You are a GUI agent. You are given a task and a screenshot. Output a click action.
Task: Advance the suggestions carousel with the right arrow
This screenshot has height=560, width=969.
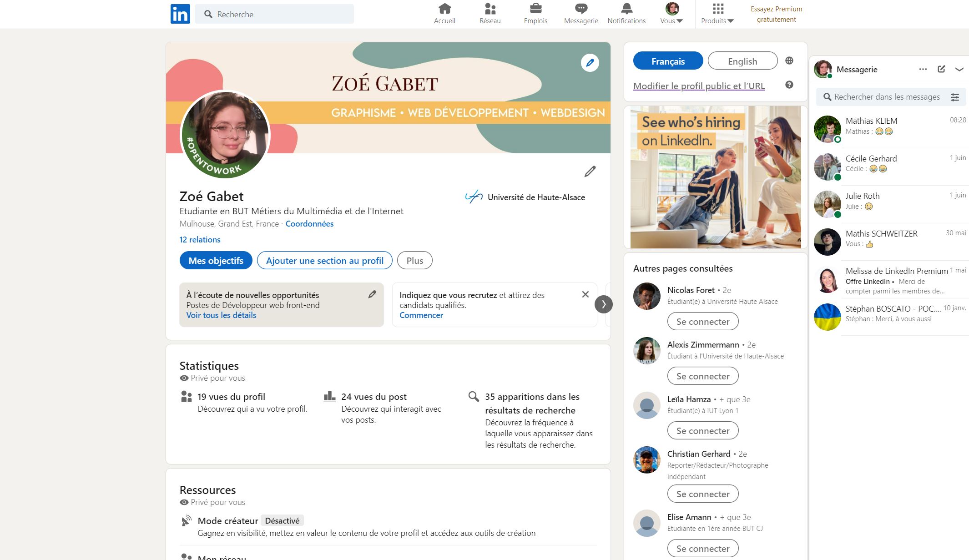tap(605, 304)
